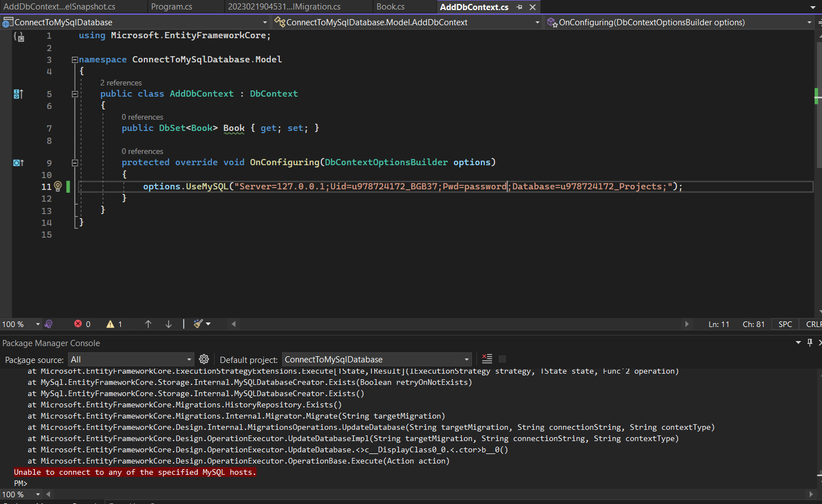Toggle line endings indicator showing CRLF
The image size is (822, 504).
click(x=813, y=324)
